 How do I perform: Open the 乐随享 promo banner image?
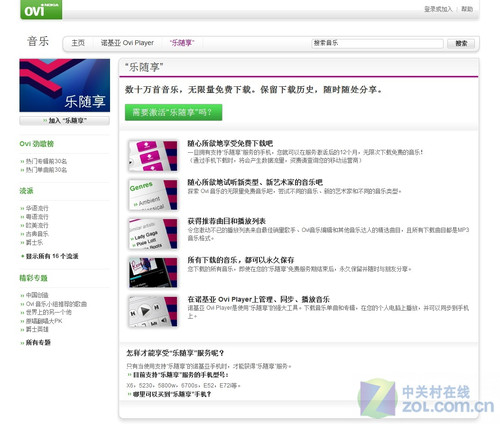tap(65, 85)
